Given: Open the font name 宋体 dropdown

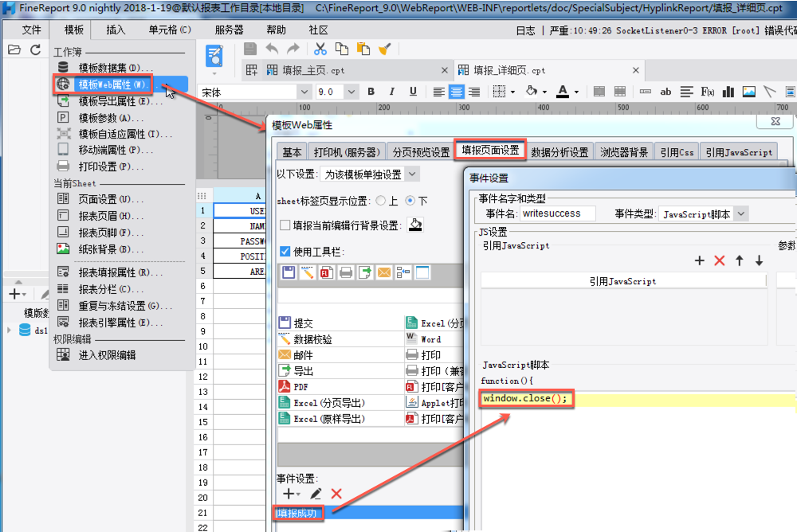Looking at the screenshot, I should pyautogui.click(x=304, y=92).
